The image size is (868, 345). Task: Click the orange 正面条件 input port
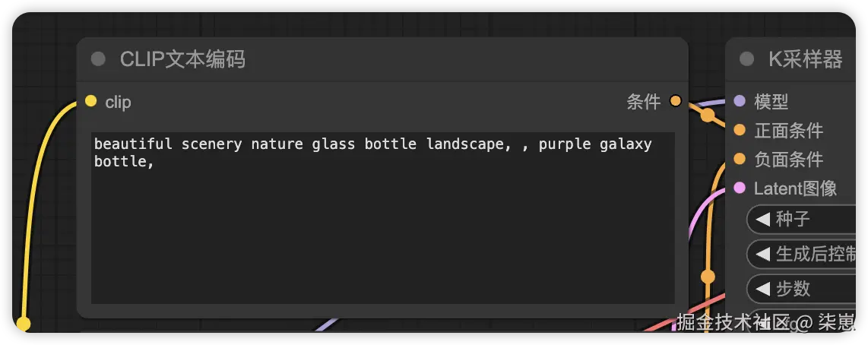point(740,131)
